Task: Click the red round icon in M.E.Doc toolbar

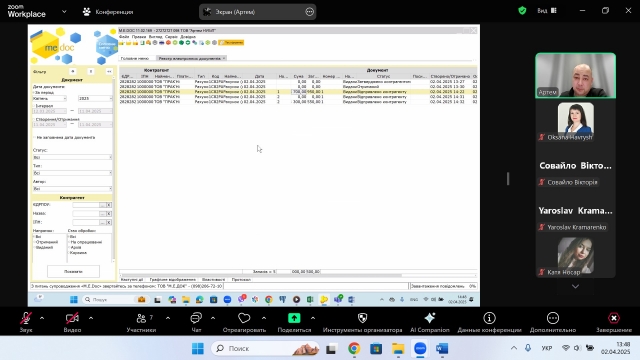Action: tap(168, 42)
